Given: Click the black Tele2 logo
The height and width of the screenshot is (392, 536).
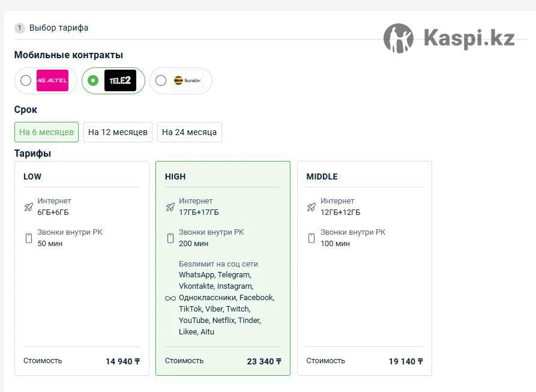Looking at the screenshot, I should click(x=120, y=80).
